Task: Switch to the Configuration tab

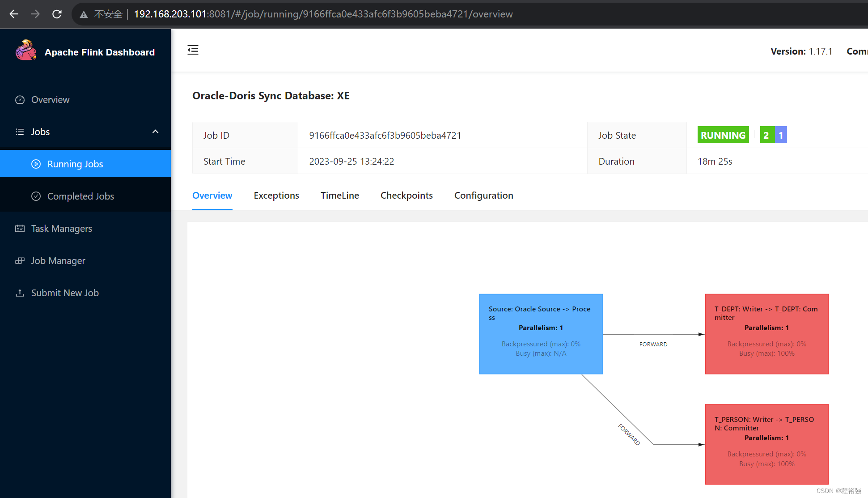Action: pos(483,196)
